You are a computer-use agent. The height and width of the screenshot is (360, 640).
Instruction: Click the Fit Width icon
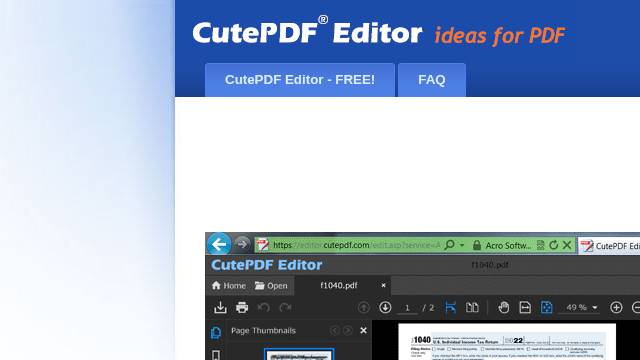(525, 307)
